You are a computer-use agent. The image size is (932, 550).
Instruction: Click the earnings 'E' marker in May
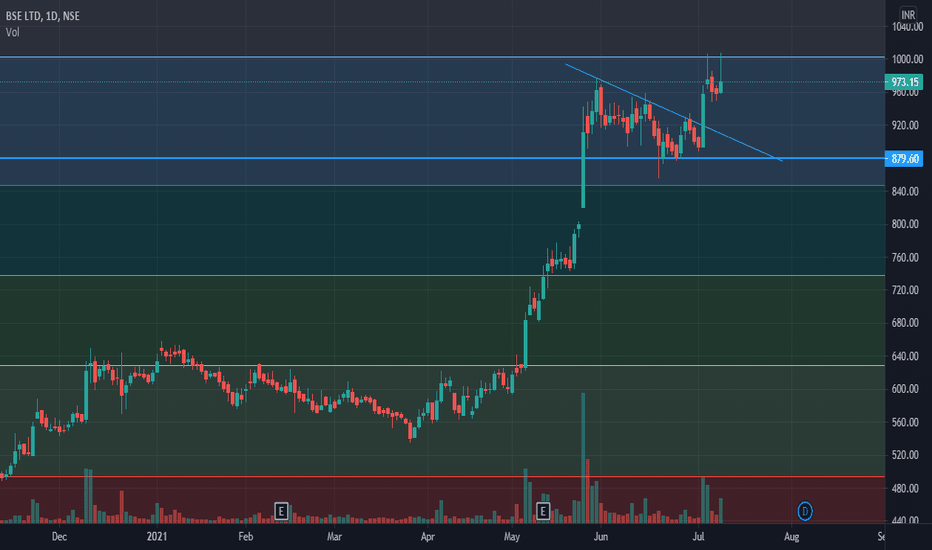pos(543,511)
